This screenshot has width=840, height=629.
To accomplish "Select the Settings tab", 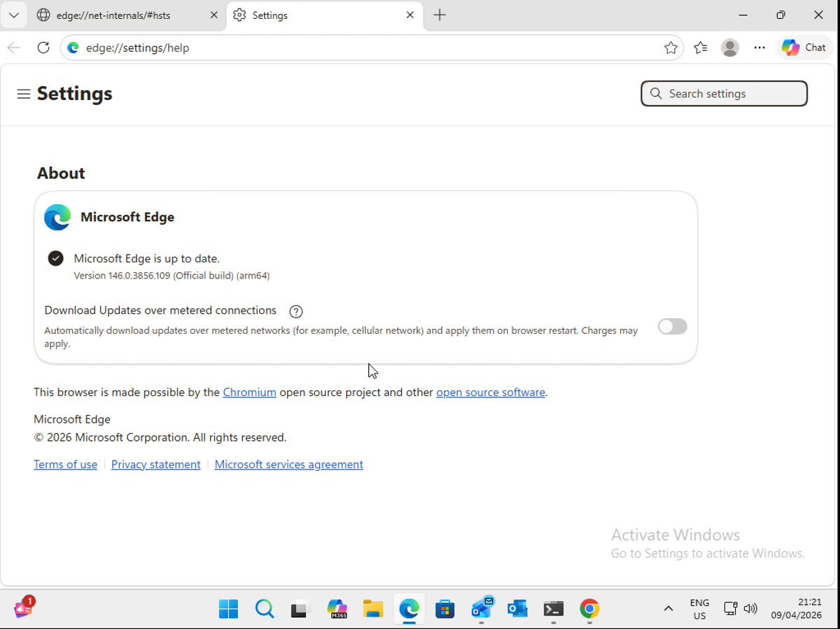I will click(x=325, y=15).
